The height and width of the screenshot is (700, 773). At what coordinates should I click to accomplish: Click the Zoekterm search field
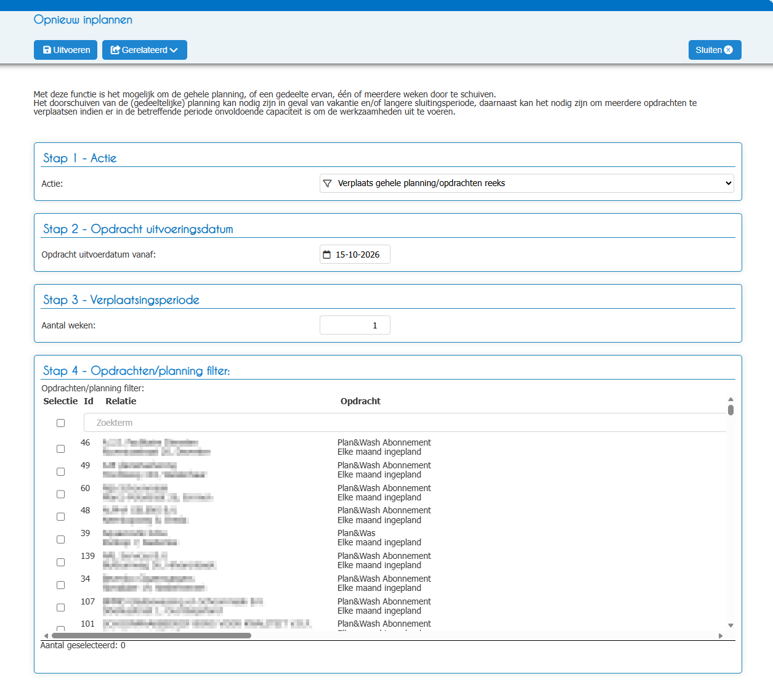click(x=405, y=423)
